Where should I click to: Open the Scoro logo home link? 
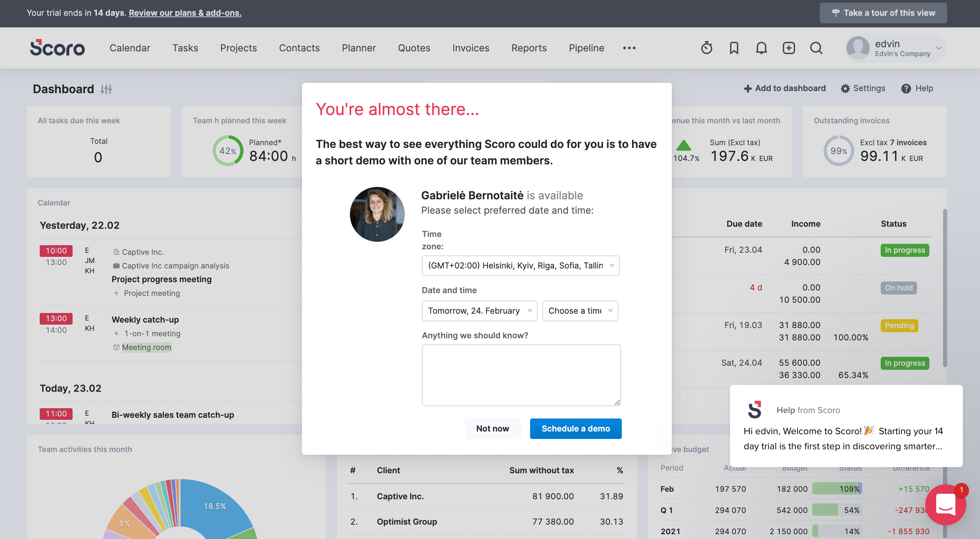pyautogui.click(x=58, y=48)
